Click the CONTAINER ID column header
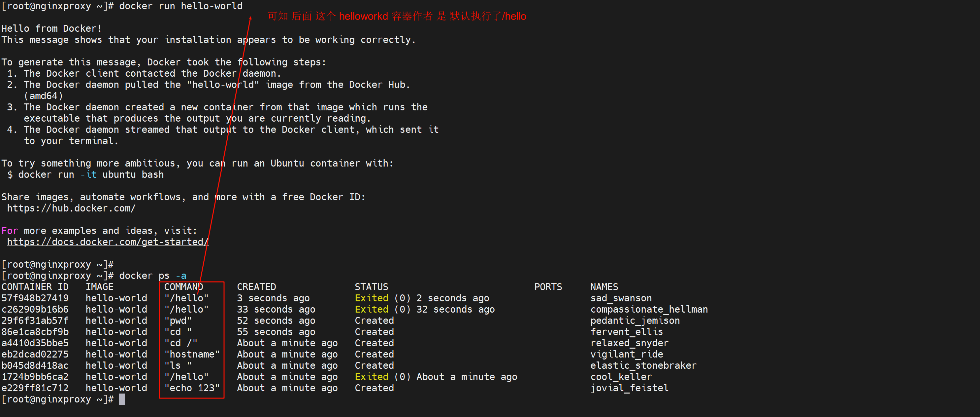 (x=35, y=287)
